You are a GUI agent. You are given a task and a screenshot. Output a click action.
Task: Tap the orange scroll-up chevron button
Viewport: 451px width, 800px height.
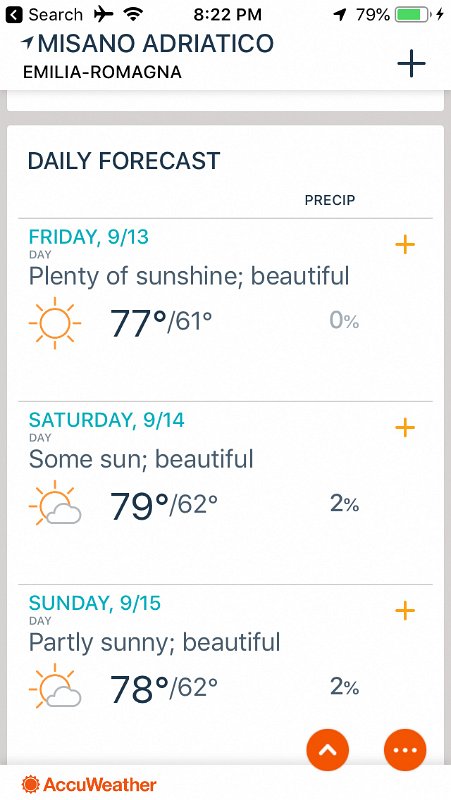click(328, 749)
